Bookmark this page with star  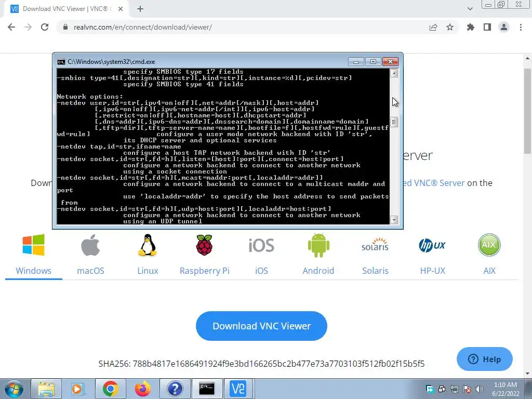[450, 27]
